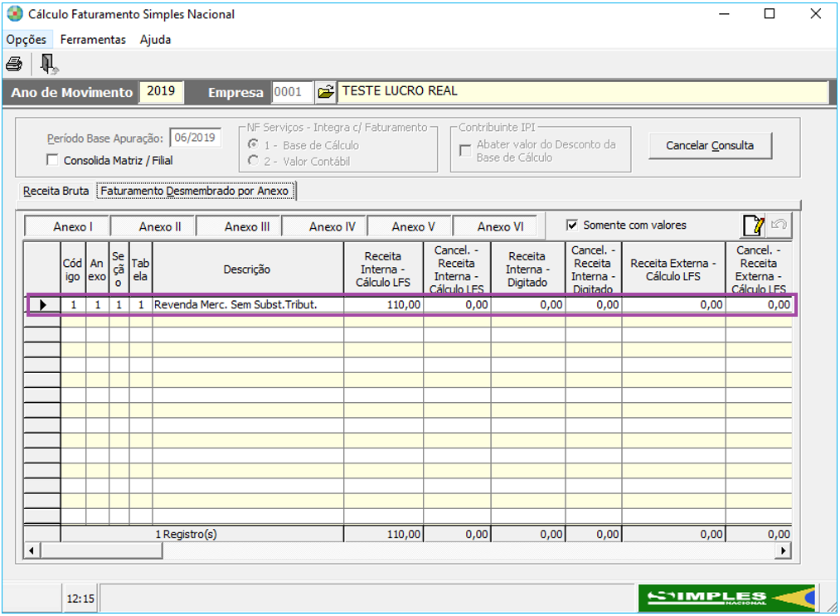The image size is (840, 616).
Task: Click the Anexo III button
Action: coord(238,226)
